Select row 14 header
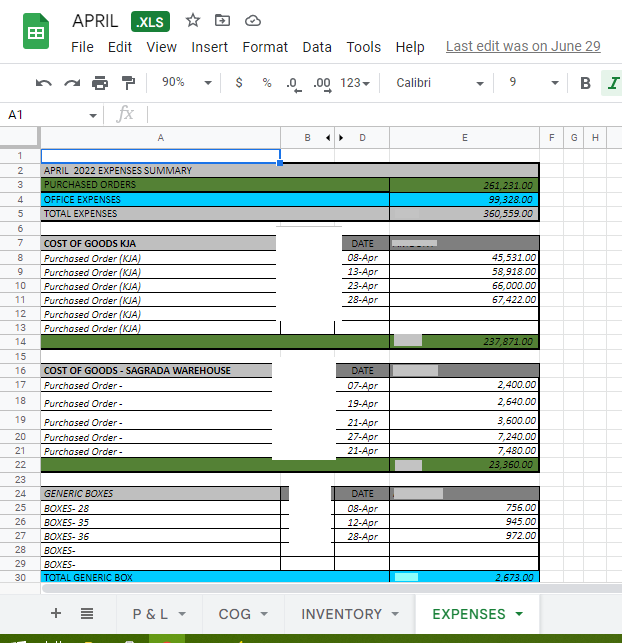Screen dimensions: 622x643 pyautogui.click(x=20, y=342)
